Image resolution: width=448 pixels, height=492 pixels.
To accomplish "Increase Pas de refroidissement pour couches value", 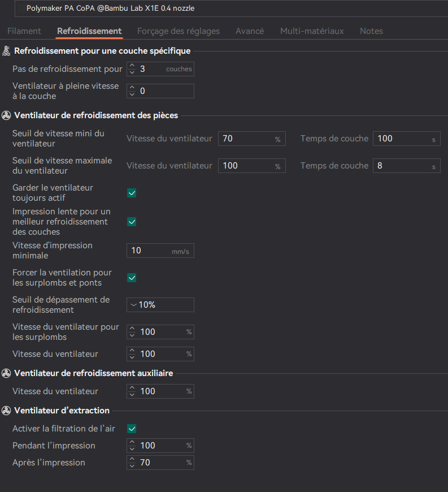I will pos(132,66).
